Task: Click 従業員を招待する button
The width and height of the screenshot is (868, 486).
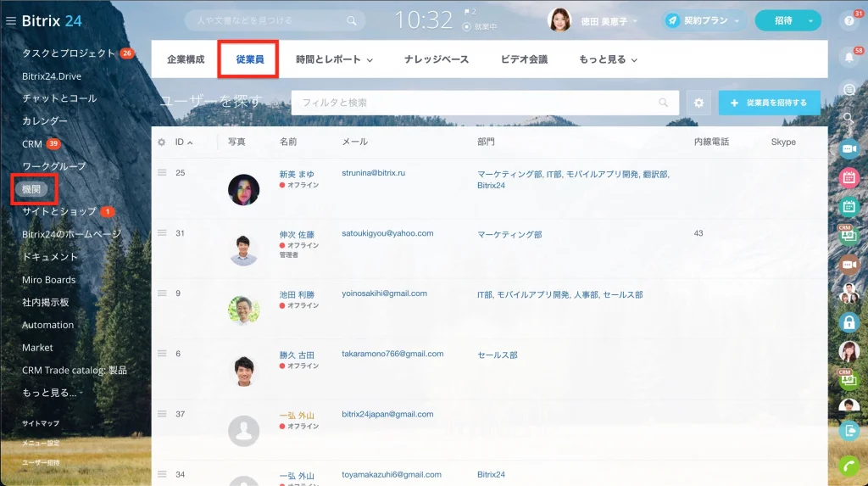Action: point(769,103)
